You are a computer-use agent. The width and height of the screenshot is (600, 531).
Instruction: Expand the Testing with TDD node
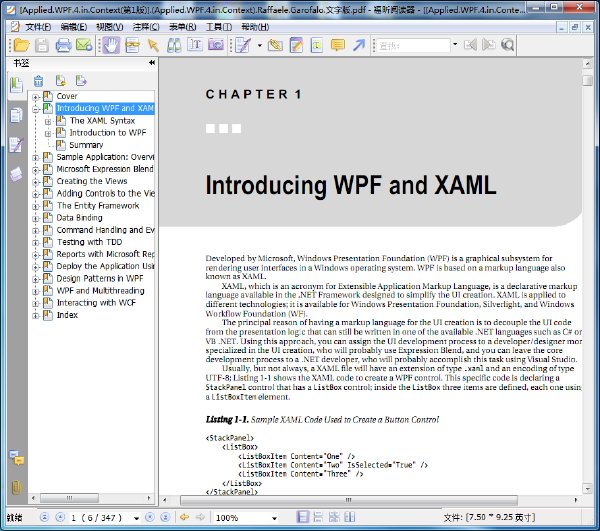[x=36, y=243]
